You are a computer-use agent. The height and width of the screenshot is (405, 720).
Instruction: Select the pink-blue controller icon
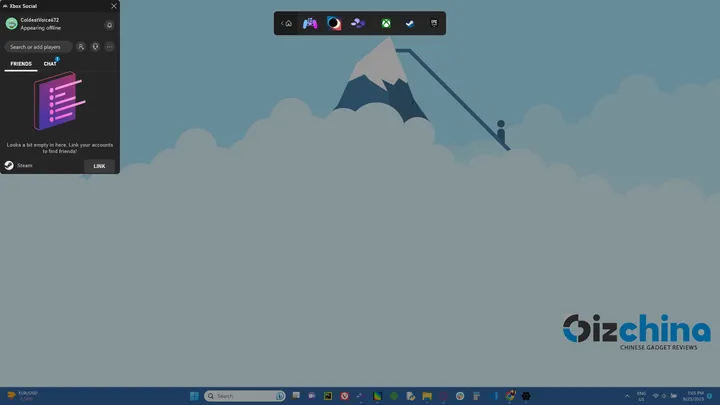point(310,23)
